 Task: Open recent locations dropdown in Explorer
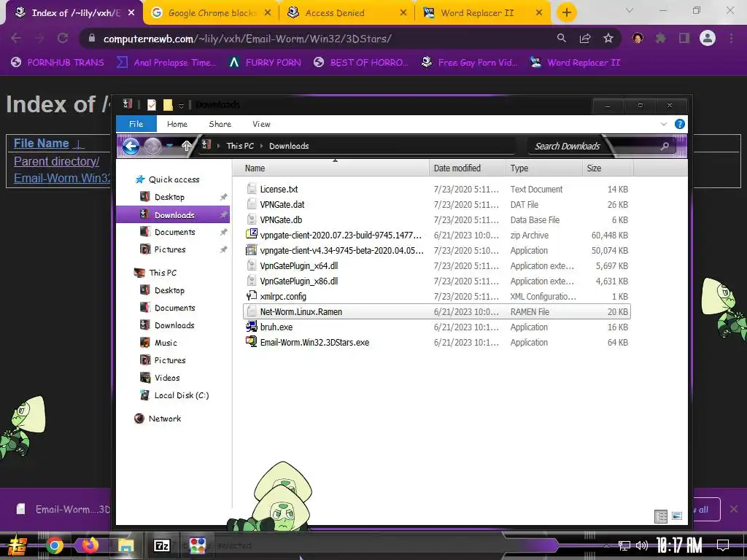[x=169, y=146]
